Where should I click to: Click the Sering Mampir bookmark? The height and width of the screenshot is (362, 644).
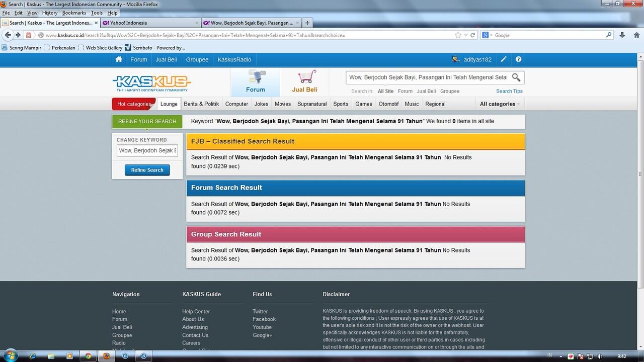pos(21,48)
